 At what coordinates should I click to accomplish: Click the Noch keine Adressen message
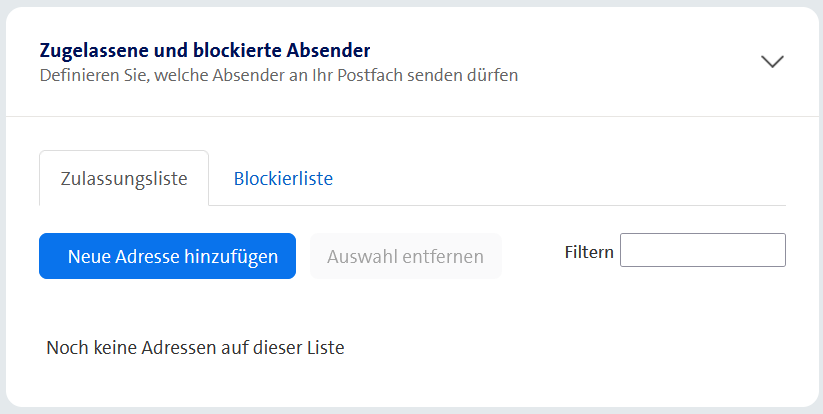pyautogui.click(x=195, y=349)
